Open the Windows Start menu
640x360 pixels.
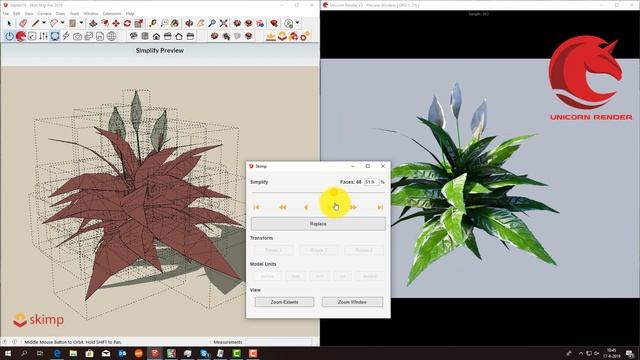[x=8, y=353]
